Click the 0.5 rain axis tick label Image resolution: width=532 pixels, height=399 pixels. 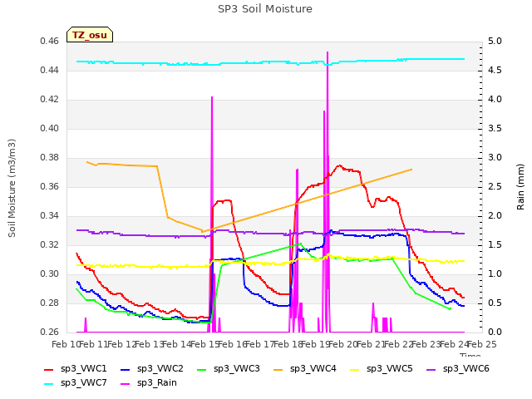click(x=495, y=303)
